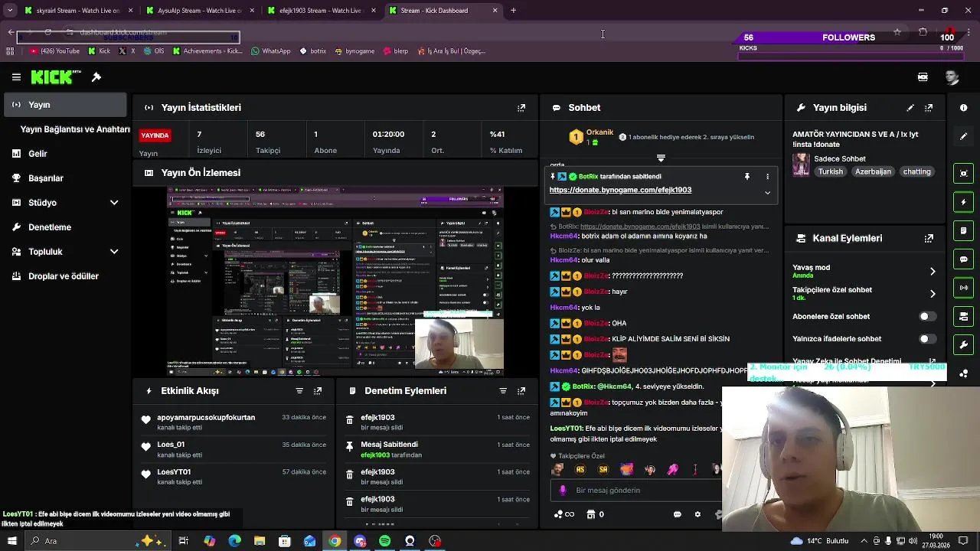Image resolution: width=980 pixels, height=551 pixels.
Task: Open the YouTube bookmark
Action: click(55, 51)
